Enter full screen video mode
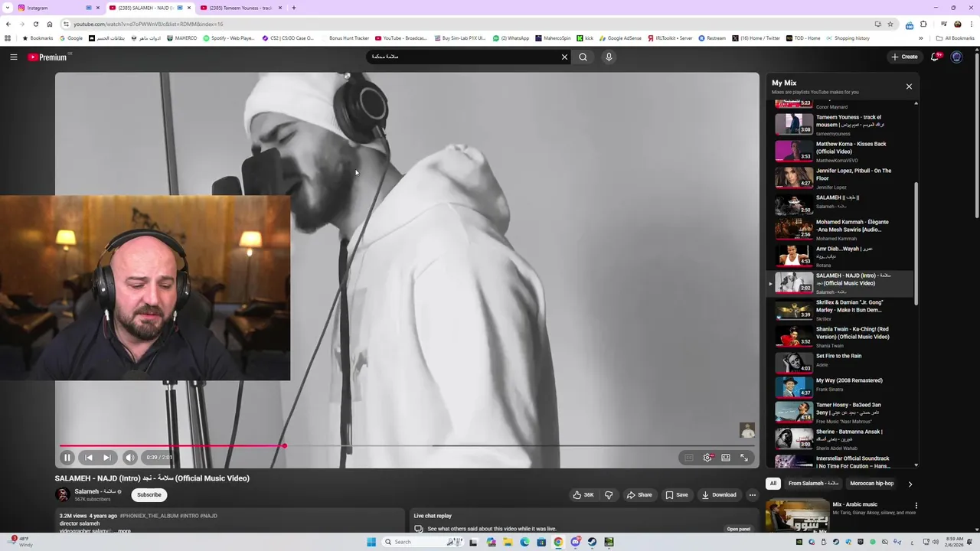 pyautogui.click(x=744, y=458)
